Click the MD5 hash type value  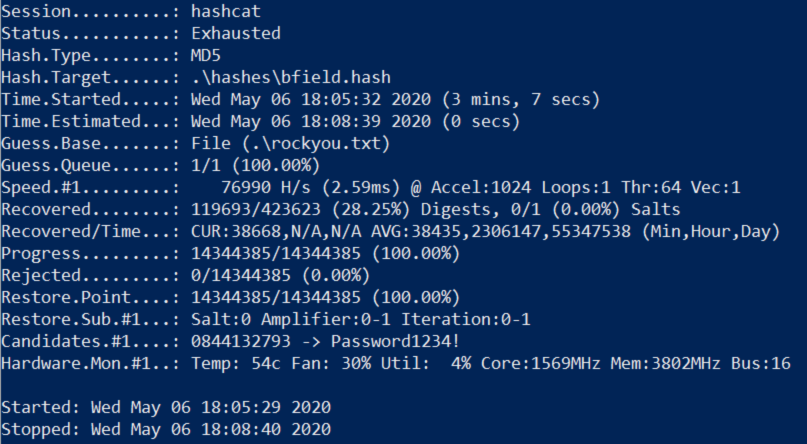point(206,56)
